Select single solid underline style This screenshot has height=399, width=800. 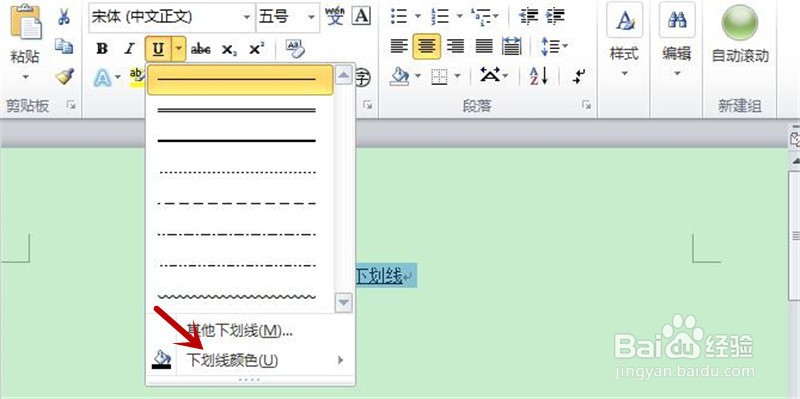[x=240, y=80]
